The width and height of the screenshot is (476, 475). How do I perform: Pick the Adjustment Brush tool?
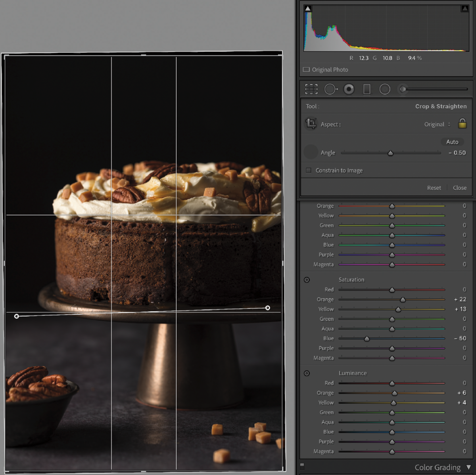click(403, 89)
